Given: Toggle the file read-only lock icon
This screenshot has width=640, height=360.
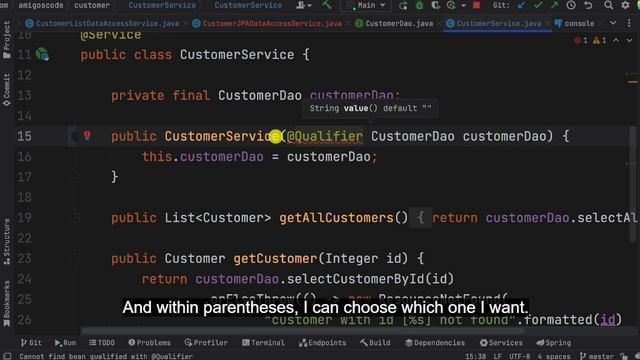Looking at the screenshot, I should coord(624,356).
